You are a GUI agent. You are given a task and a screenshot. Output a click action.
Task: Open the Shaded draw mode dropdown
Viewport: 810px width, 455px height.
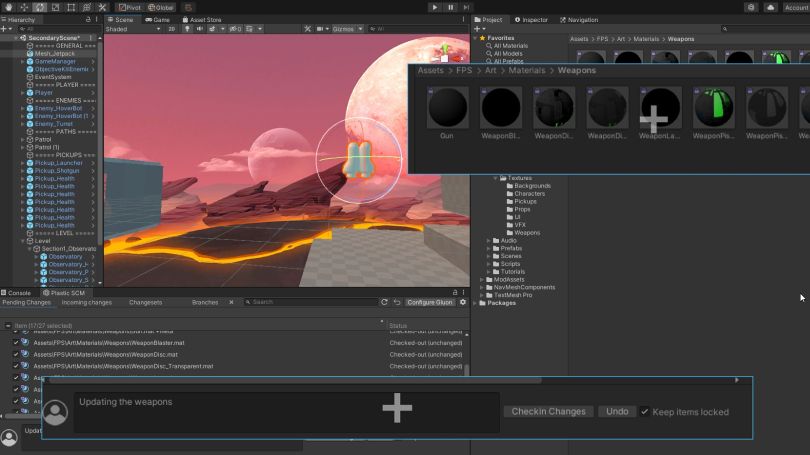(129, 29)
